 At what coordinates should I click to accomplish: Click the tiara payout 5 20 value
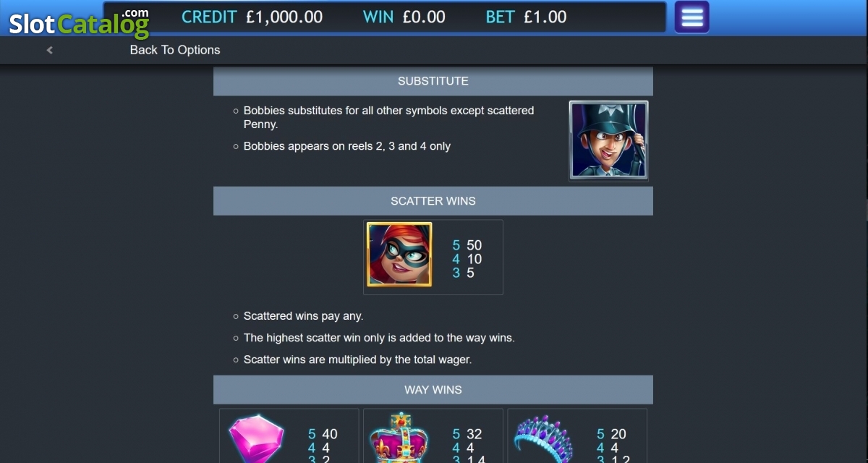611,434
